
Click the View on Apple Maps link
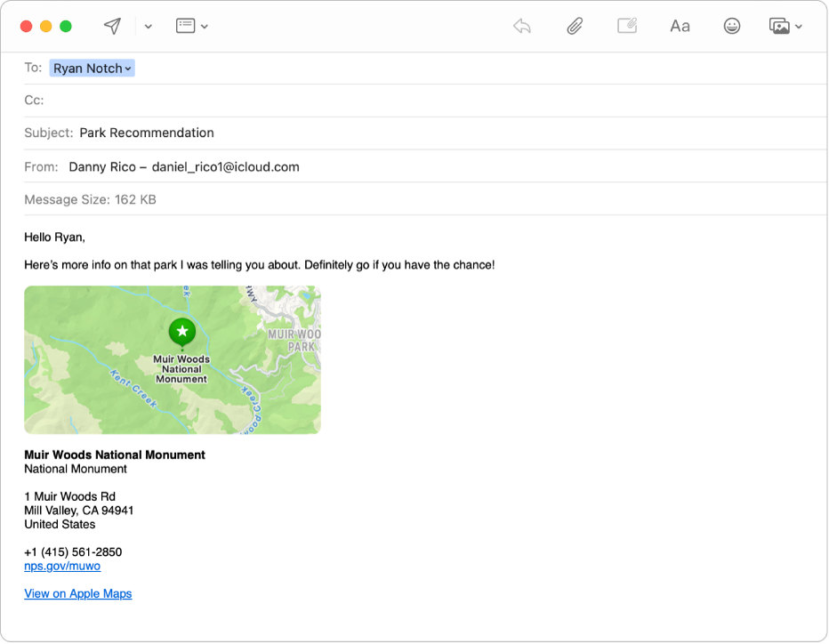pyautogui.click(x=77, y=593)
